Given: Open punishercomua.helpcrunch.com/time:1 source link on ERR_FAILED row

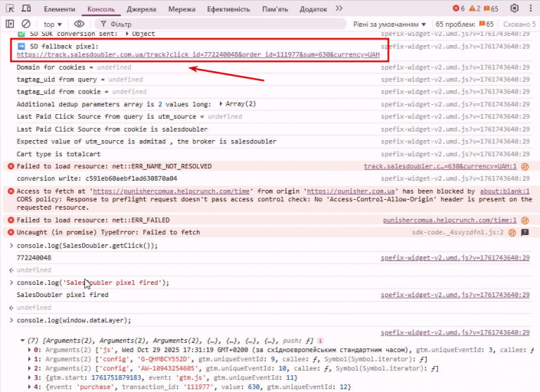Looking at the screenshot, I should (x=450, y=220).
